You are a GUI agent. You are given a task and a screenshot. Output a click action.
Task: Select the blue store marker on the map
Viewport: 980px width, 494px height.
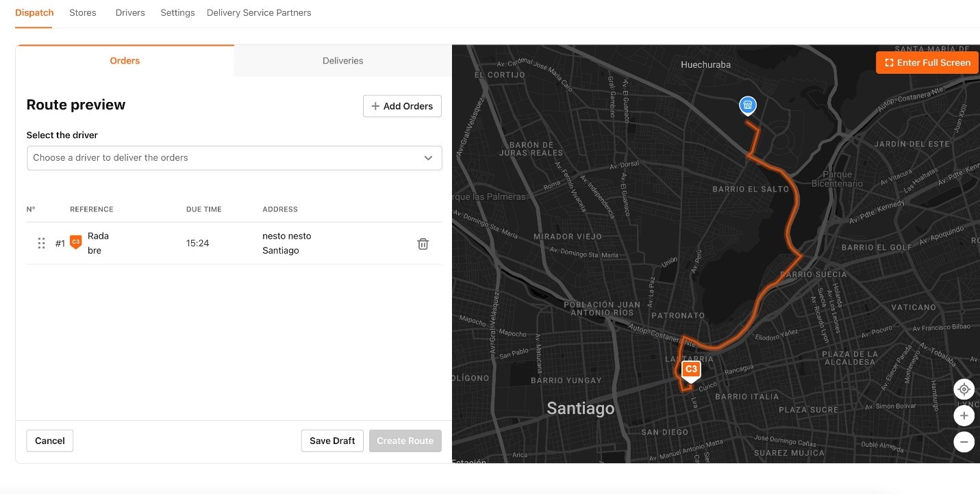[x=748, y=105]
